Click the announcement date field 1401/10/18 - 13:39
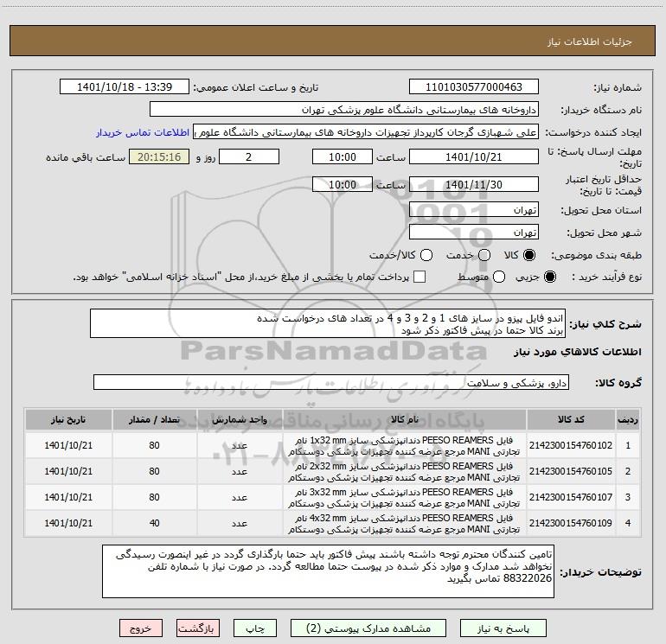The height and width of the screenshot is (644, 666). click(125, 87)
